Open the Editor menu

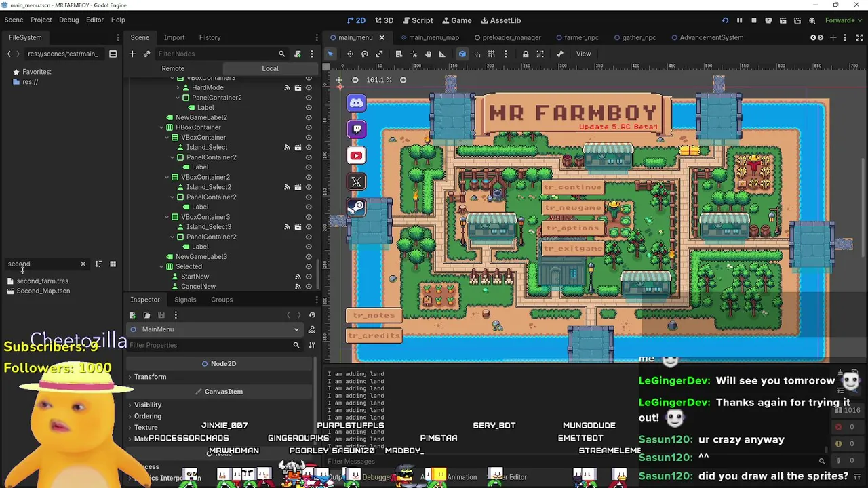pos(95,20)
